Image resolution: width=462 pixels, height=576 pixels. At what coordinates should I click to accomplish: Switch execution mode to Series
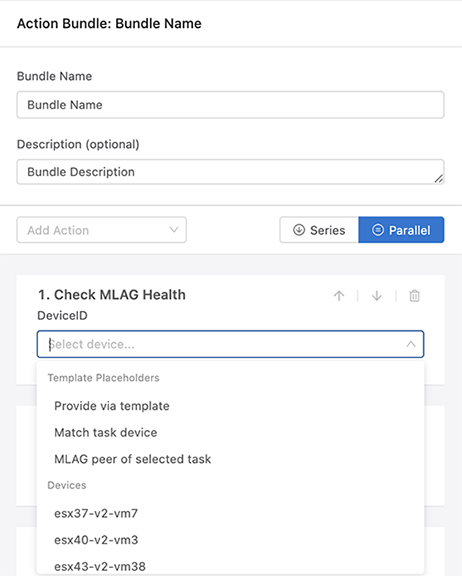click(x=319, y=230)
